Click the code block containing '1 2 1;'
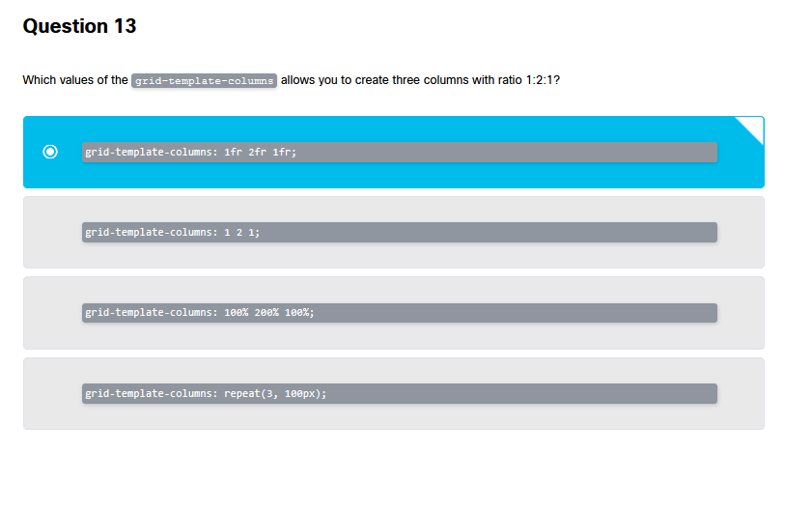The image size is (812, 511). pyautogui.click(x=483, y=232)
